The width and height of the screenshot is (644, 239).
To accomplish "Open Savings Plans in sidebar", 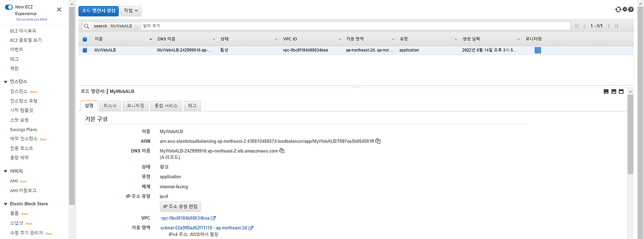I will pyautogui.click(x=24, y=130).
